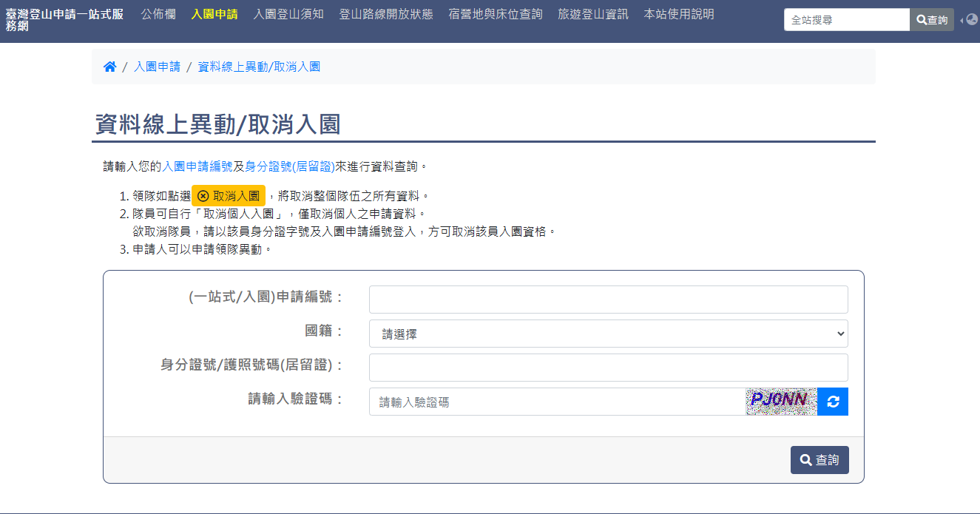This screenshot has height=514, width=980.
Task: Click the site search 查詢 button
Action: 931,20
